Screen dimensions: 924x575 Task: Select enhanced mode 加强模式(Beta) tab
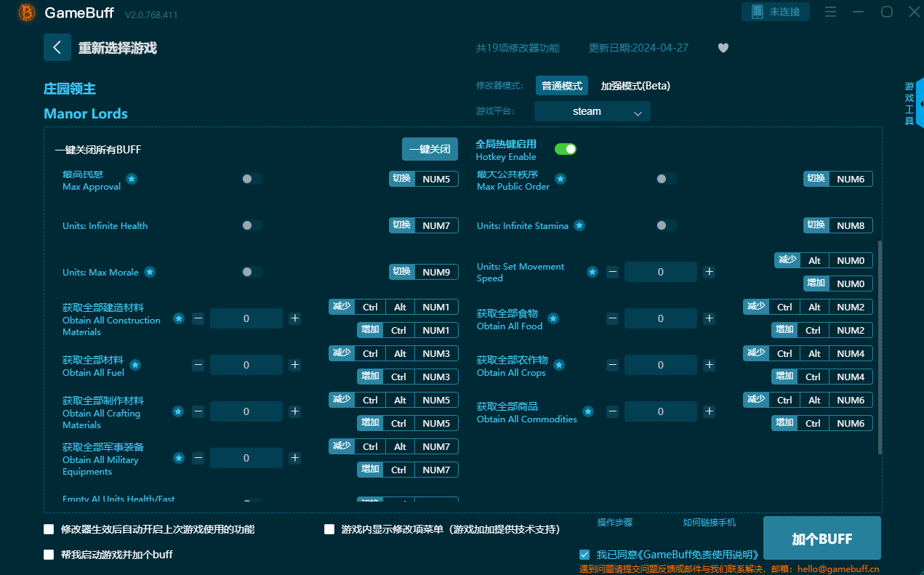(x=635, y=86)
